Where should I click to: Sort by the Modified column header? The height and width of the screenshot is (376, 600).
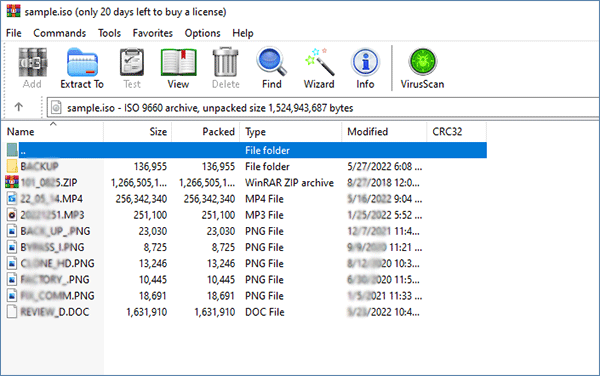[384, 132]
